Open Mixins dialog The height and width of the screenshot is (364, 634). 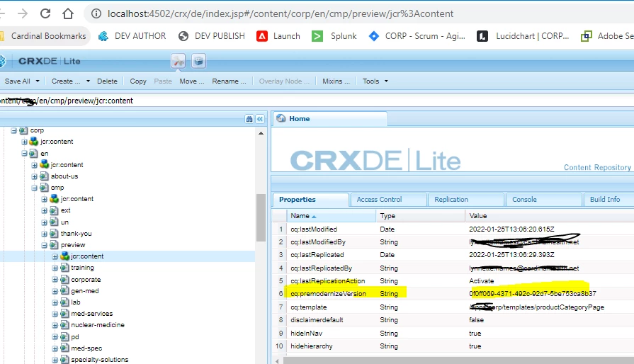(336, 81)
